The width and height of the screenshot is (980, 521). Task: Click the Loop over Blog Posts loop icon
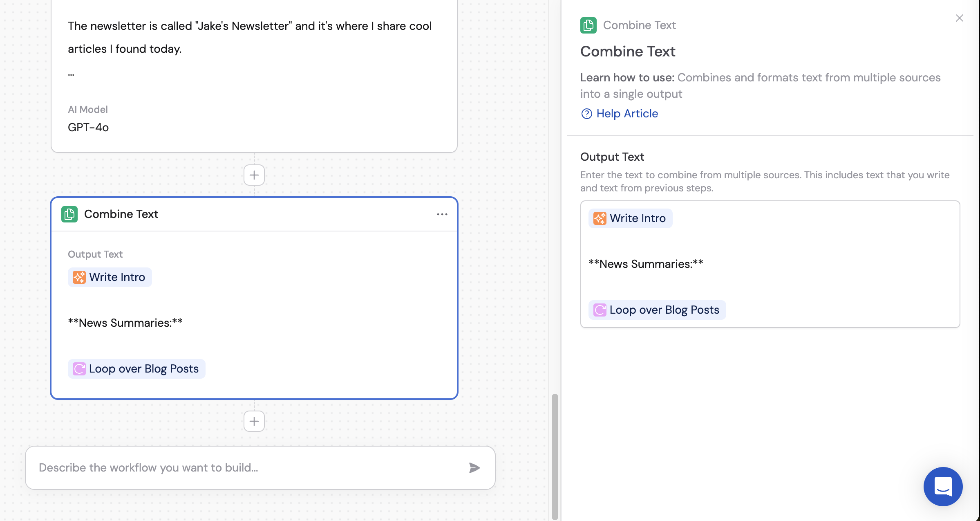click(x=78, y=368)
